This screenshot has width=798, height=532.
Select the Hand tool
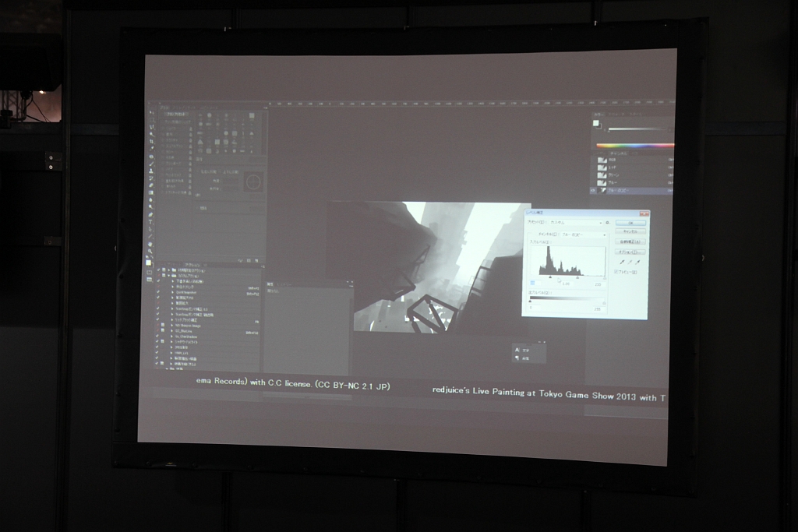click(x=150, y=244)
